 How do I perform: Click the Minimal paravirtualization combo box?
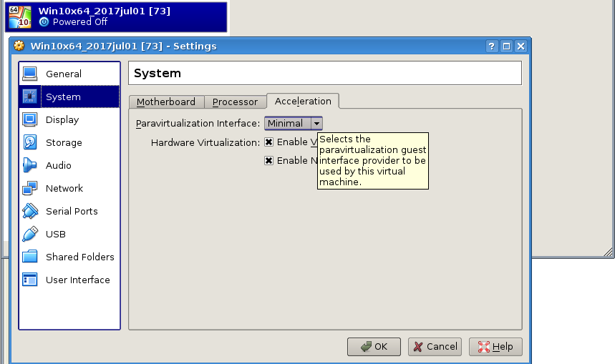click(x=287, y=123)
